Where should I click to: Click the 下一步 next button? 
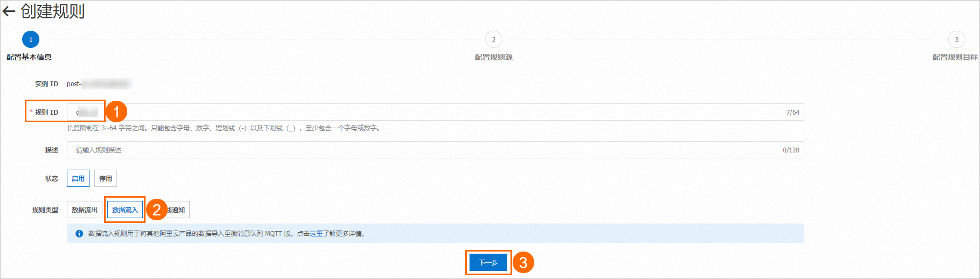488,262
